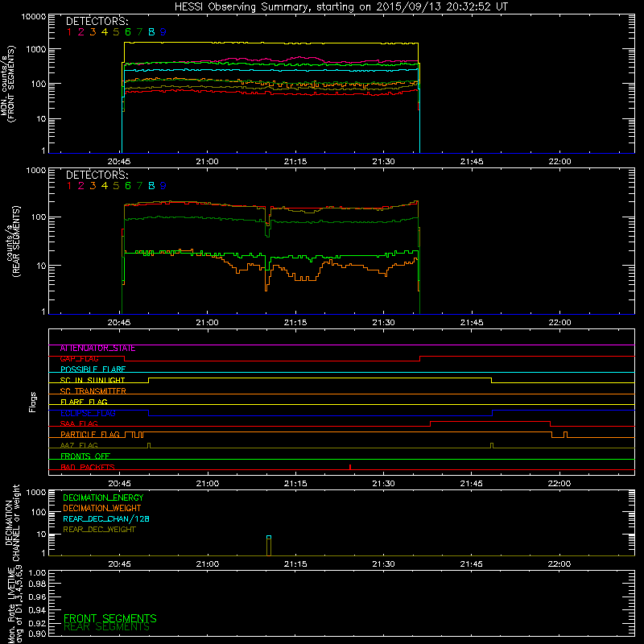Click '20:45' tick under the Flags plot

(119, 484)
